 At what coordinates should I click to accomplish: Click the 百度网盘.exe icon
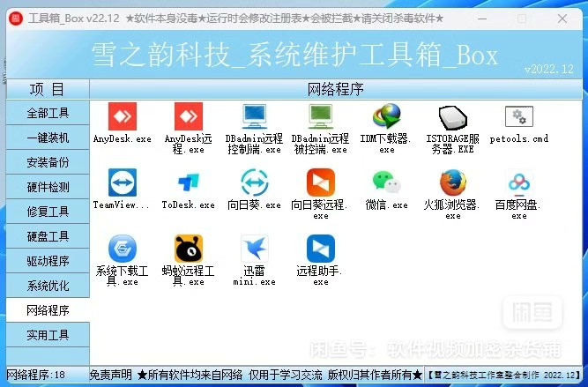(519, 183)
